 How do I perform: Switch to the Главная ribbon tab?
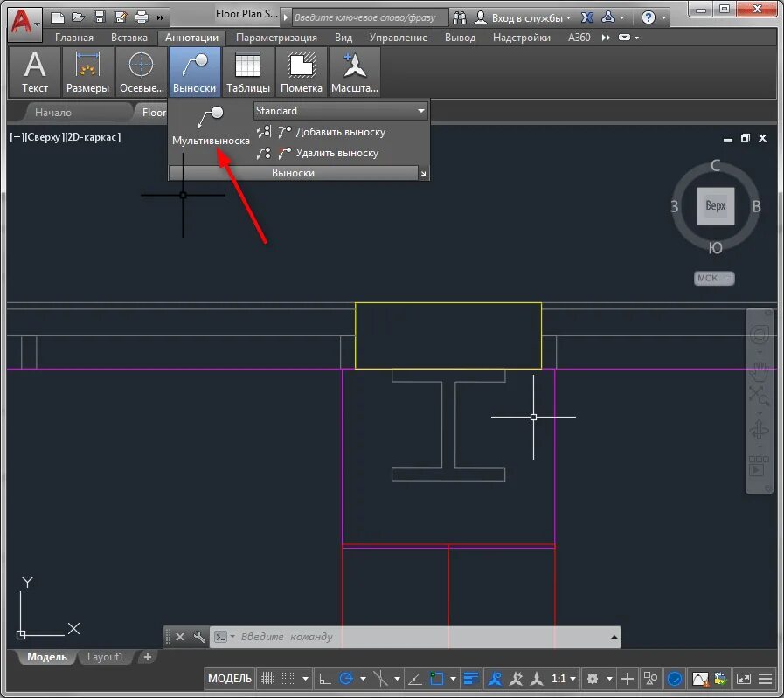[74, 38]
